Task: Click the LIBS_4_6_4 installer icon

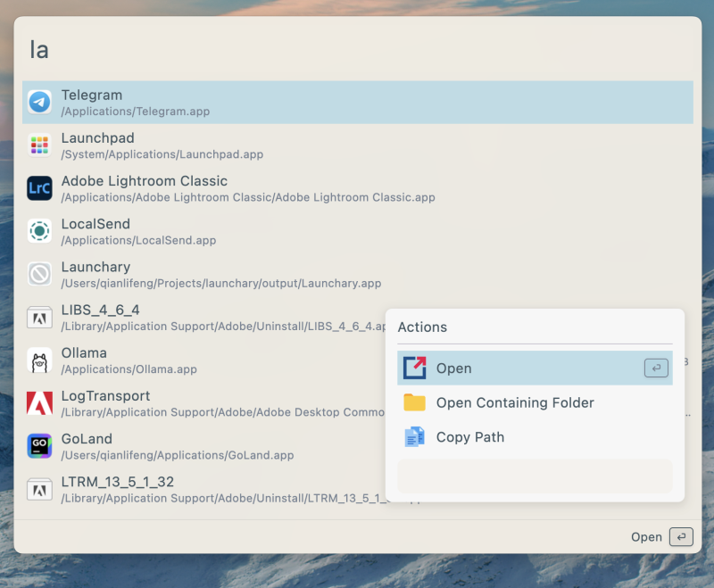Action: [39, 317]
